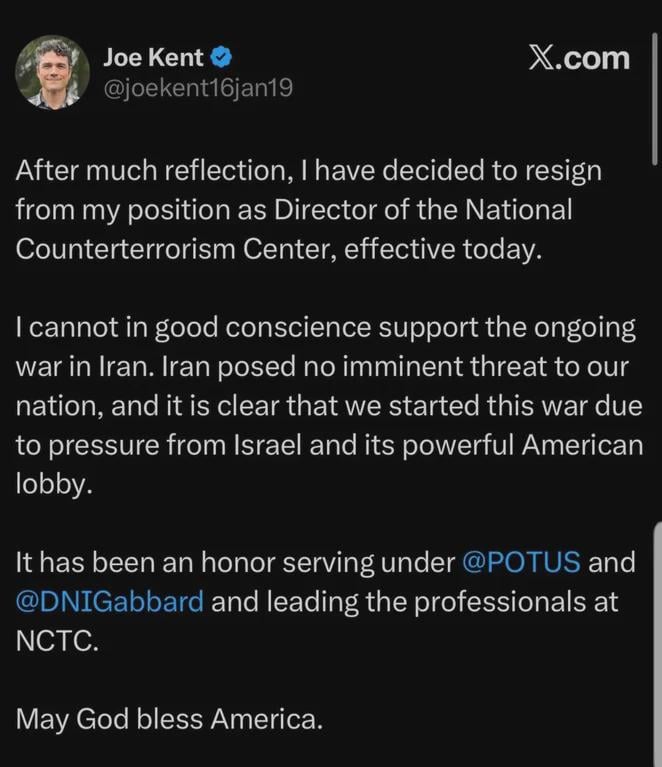The image size is (662, 767).
Task: Click the Joe Kent display name
Action: tap(152, 57)
